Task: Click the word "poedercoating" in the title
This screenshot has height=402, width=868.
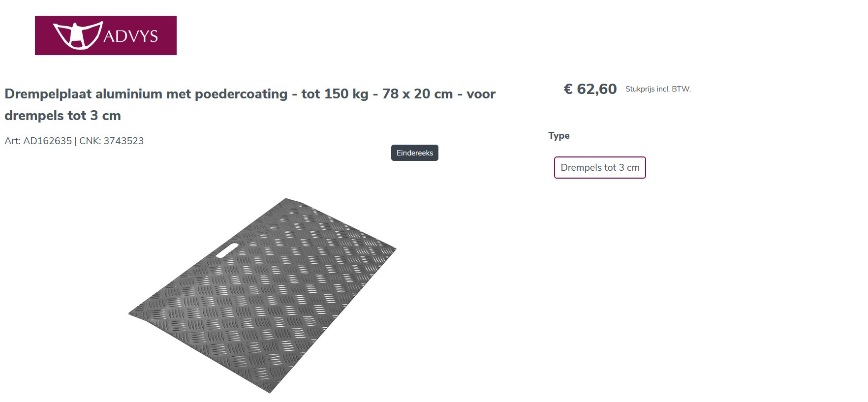Action: click(241, 94)
